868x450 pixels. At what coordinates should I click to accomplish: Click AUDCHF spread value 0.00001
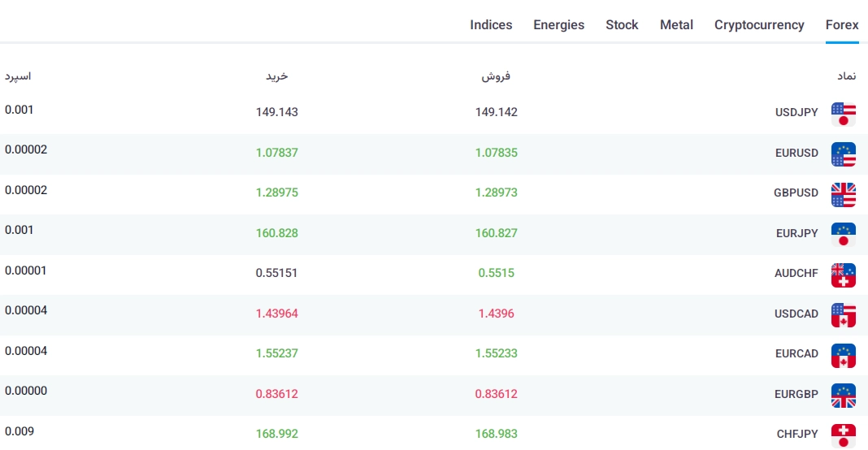tap(26, 270)
